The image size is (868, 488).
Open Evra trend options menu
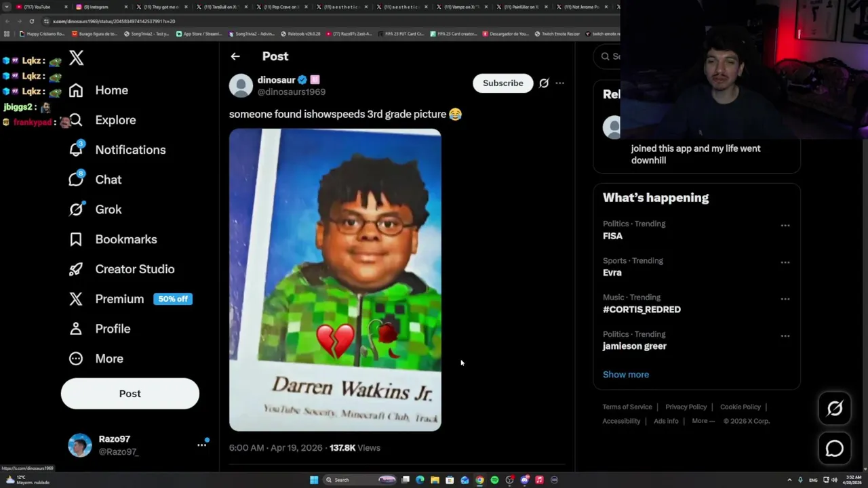click(x=785, y=262)
